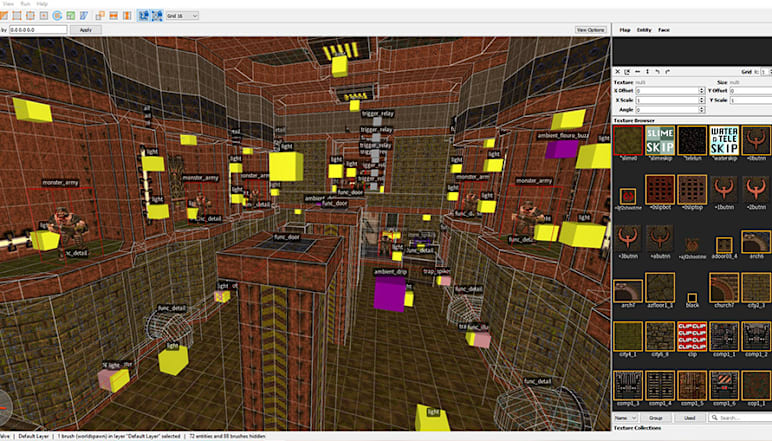
Task: Select the Edge tool in the toolbar
Action: click(x=31, y=16)
